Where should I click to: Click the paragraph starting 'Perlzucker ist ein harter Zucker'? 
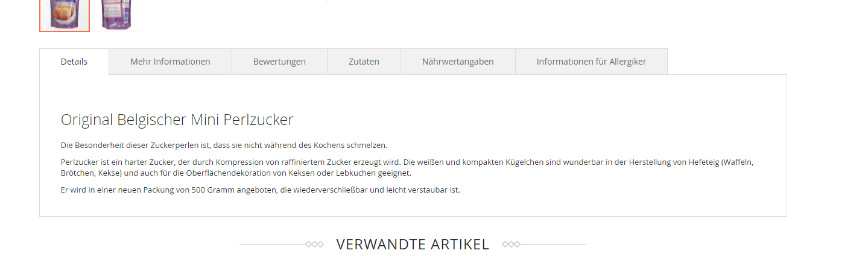(x=407, y=168)
